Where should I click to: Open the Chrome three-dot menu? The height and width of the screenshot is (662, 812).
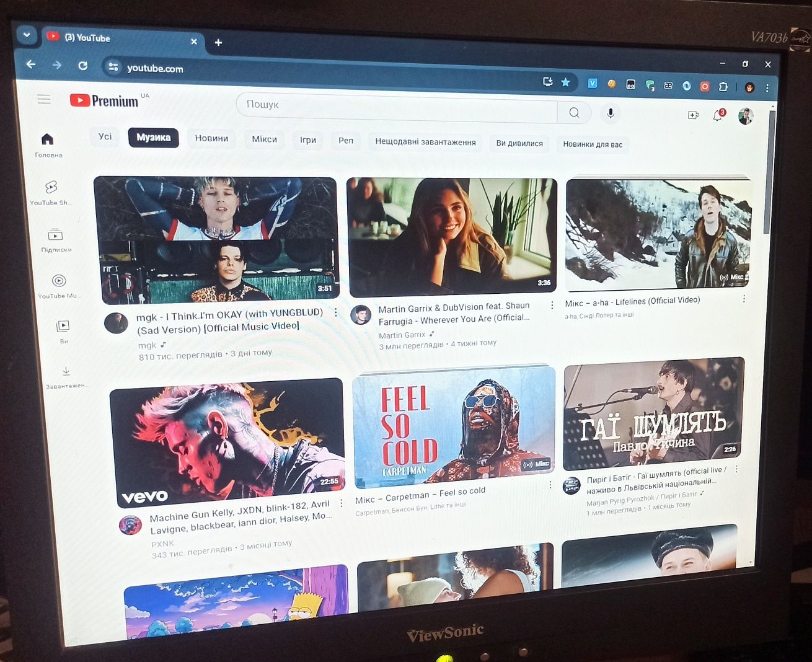pos(767,88)
